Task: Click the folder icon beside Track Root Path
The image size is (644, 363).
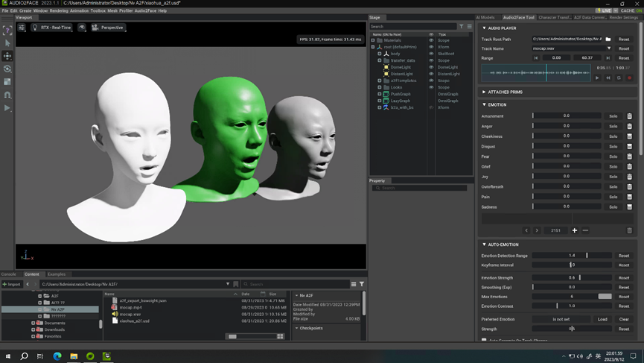Action: tap(608, 39)
